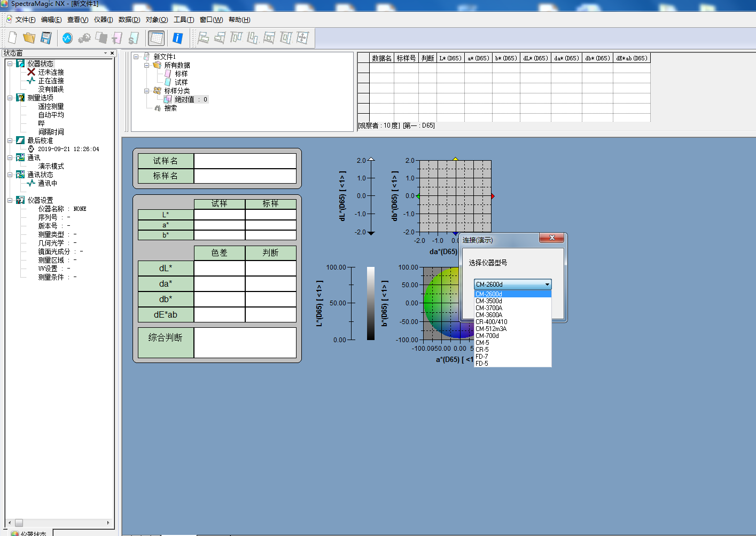The image size is (756, 536).
Task: Select the 试样 tree item
Action: coord(181,82)
